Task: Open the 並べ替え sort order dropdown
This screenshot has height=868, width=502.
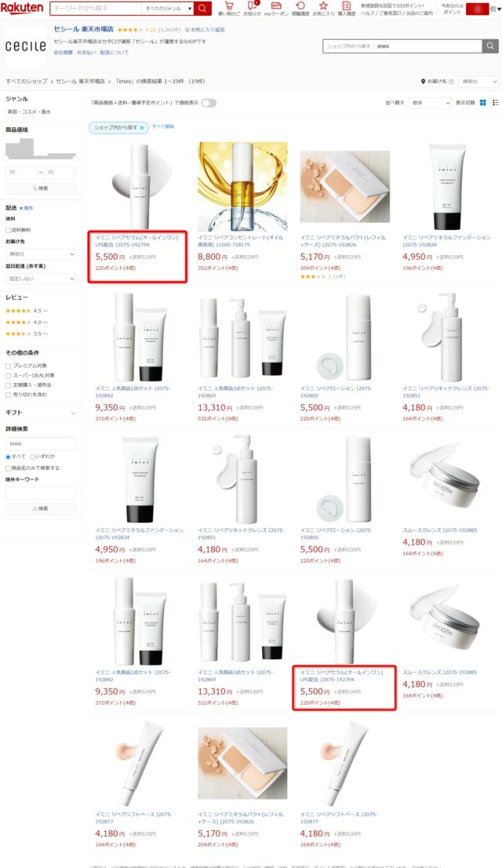Action: tap(430, 103)
